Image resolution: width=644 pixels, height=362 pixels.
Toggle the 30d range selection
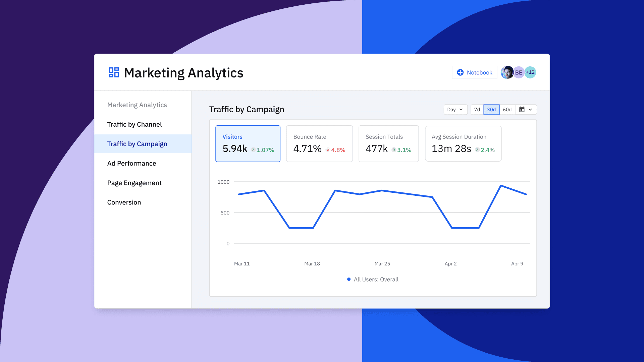pyautogui.click(x=491, y=110)
